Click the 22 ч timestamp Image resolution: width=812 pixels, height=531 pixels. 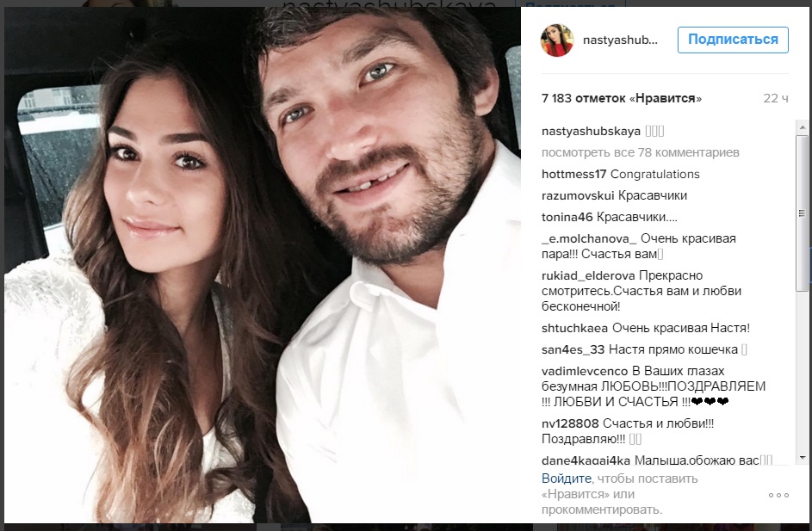775,98
